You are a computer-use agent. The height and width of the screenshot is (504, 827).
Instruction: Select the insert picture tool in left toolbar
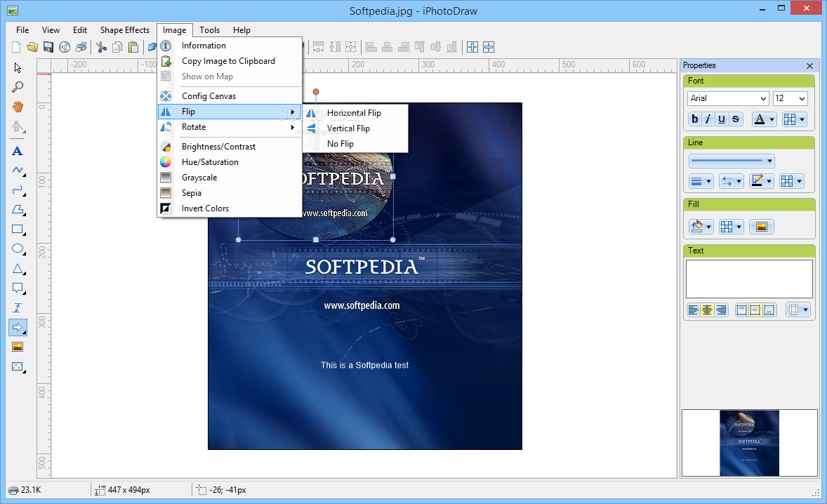click(18, 347)
